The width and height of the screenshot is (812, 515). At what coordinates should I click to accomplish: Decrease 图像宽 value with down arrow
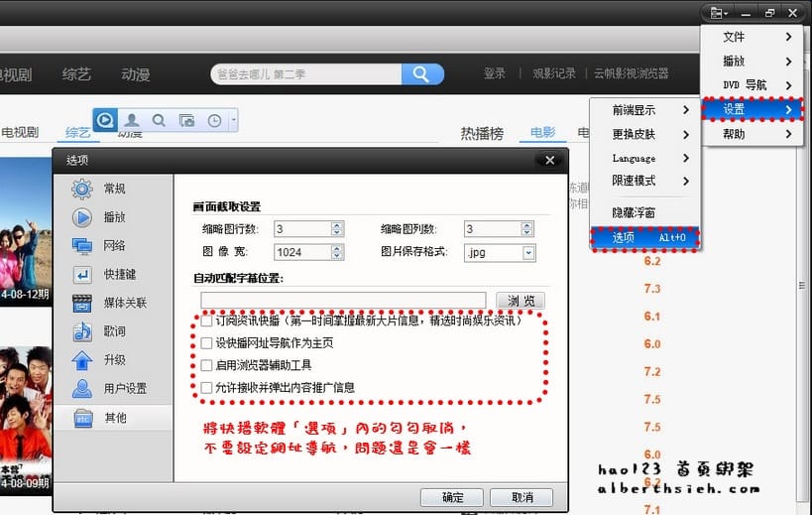click(x=337, y=256)
